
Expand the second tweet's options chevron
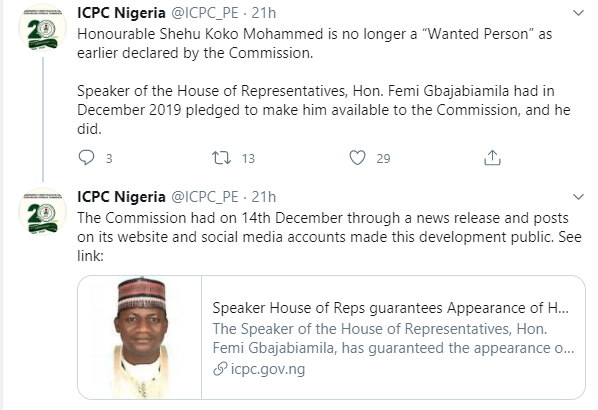click(x=578, y=197)
